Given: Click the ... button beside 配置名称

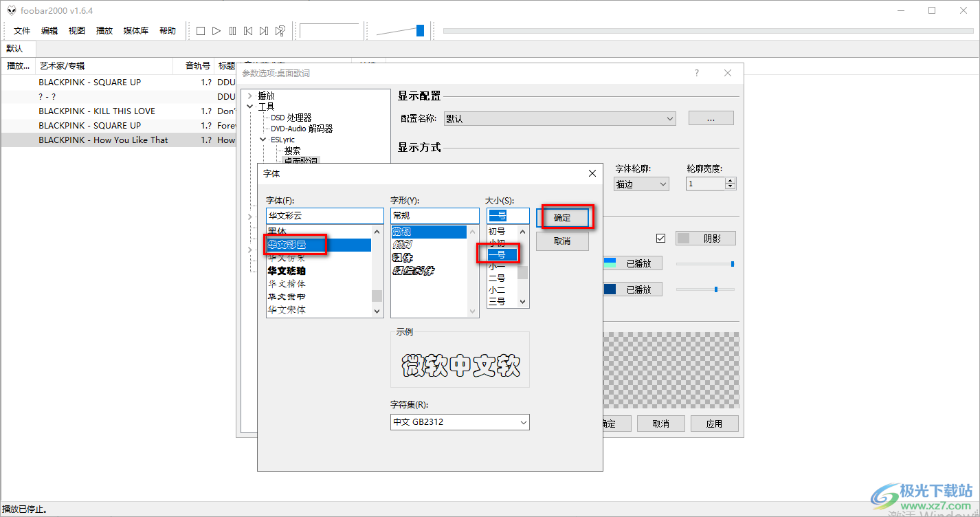Looking at the screenshot, I should (x=711, y=118).
